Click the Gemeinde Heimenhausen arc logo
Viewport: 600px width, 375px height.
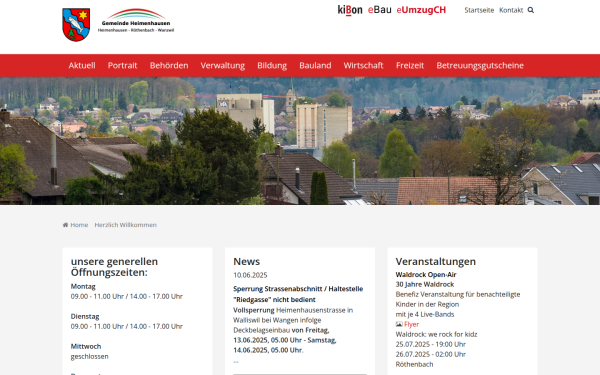[x=136, y=21]
